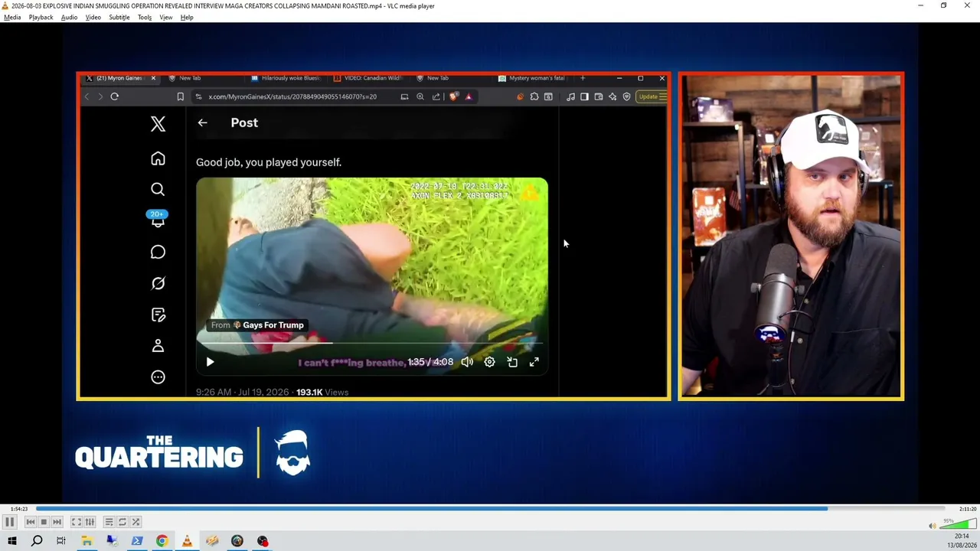Open Windows taskbar search
980x551 pixels.
coord(37,541)
